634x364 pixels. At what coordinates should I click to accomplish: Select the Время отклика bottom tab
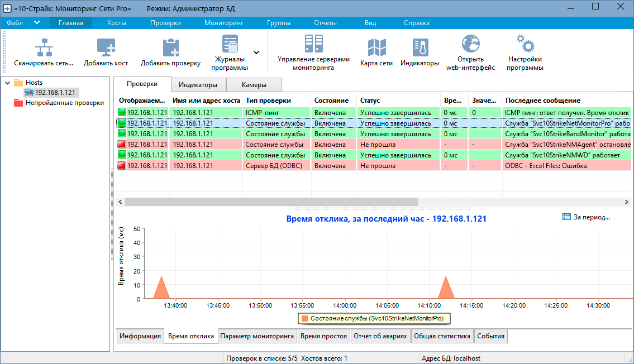coord(191,336)
